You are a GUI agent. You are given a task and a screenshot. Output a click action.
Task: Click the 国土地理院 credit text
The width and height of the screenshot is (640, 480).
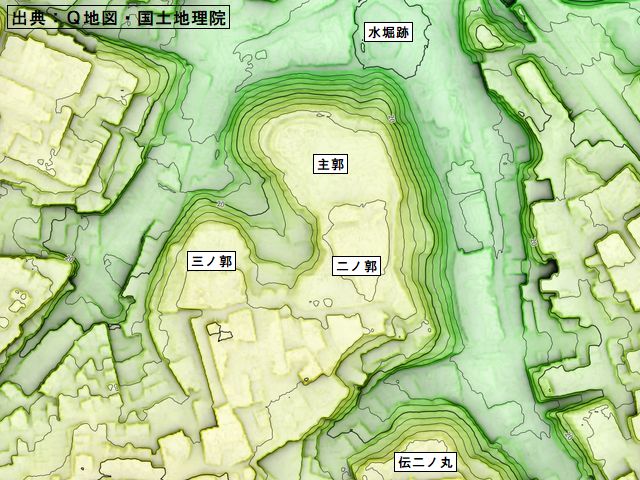188,17
